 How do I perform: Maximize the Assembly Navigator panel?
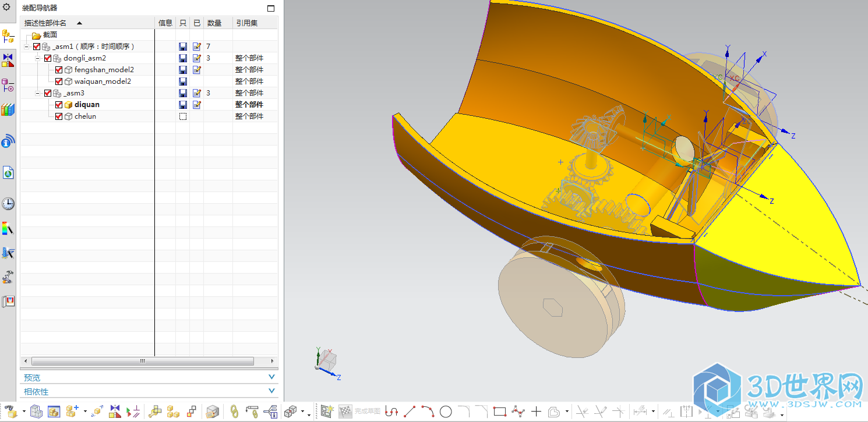tap(270, 8)
